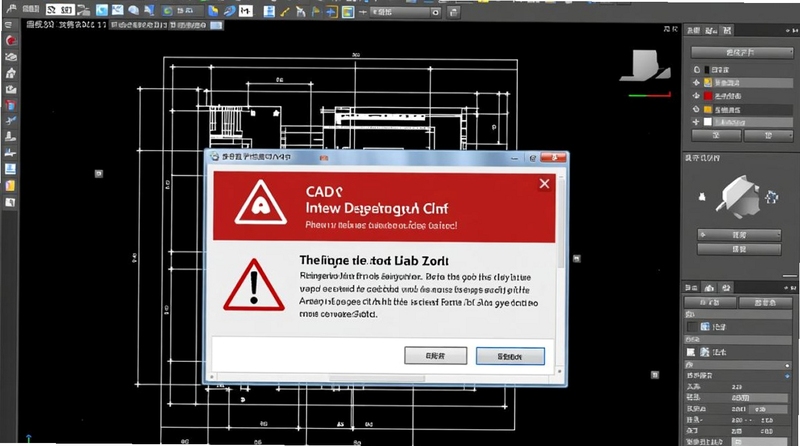Select the second tab of the top-right panel

click(x=710, y=31)
